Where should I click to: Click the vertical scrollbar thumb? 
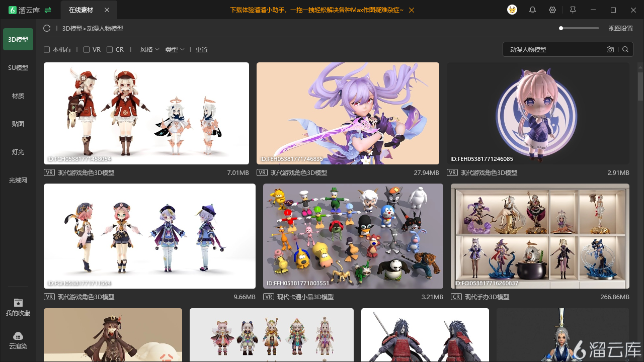click(x=640, y=86)
